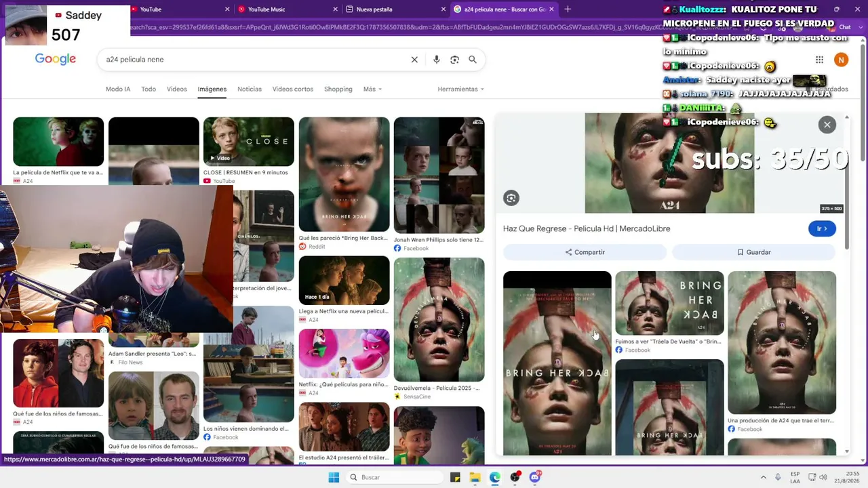868x488 pixels.
Task: Open the Haz Que Regrese MercadoLibre title
Action: (587, 228)
